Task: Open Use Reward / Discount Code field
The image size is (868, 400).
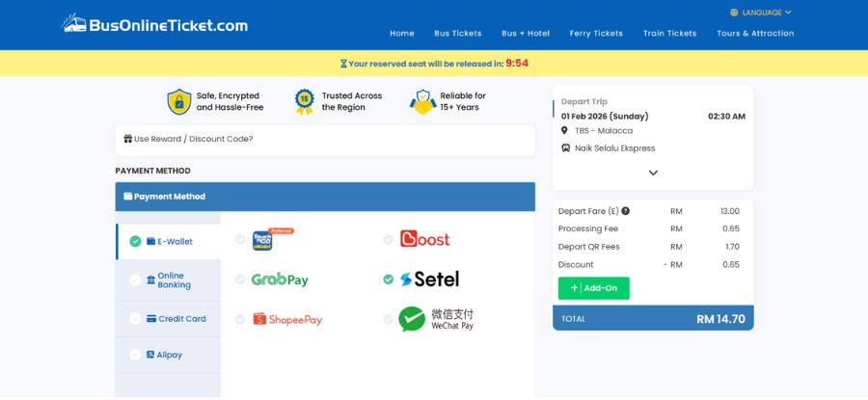Action: click(325, 140)
